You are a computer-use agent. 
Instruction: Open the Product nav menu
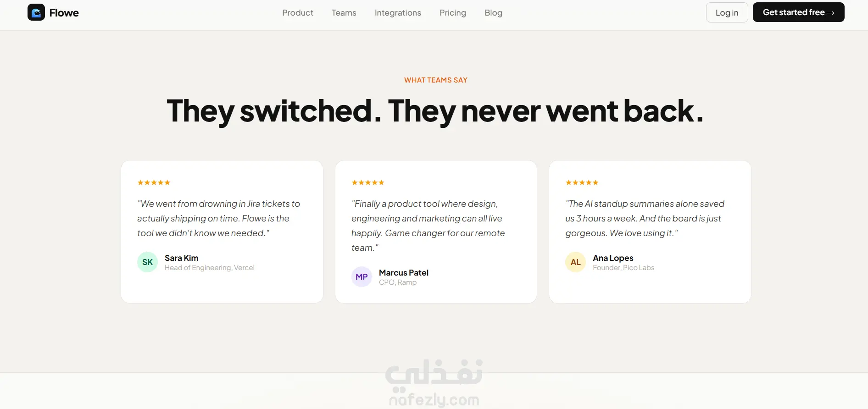[x=298, y=13]
